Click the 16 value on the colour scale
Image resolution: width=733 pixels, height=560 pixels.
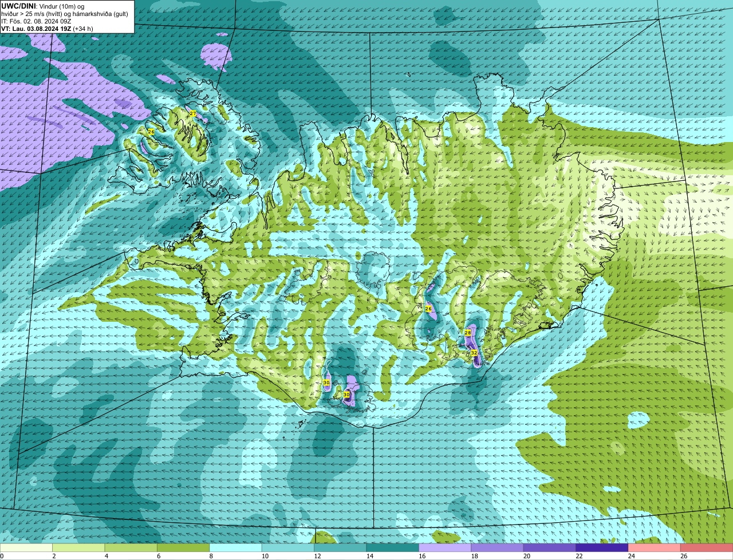422,556
